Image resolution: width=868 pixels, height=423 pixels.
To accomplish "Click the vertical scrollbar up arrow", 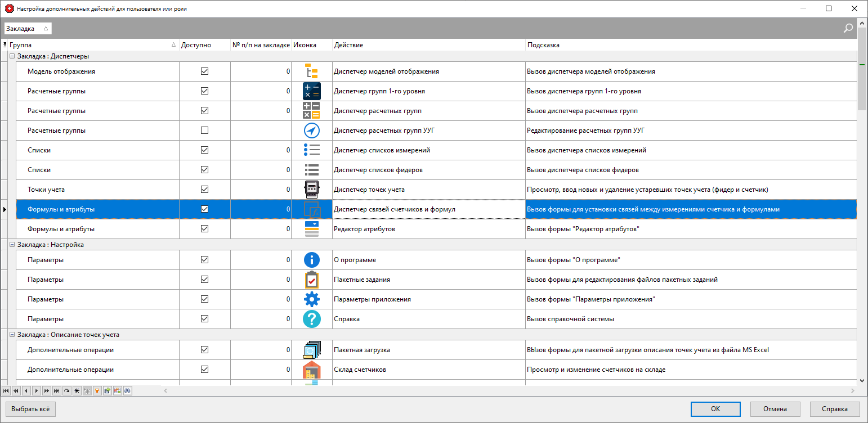I will (x=862, y=22).
